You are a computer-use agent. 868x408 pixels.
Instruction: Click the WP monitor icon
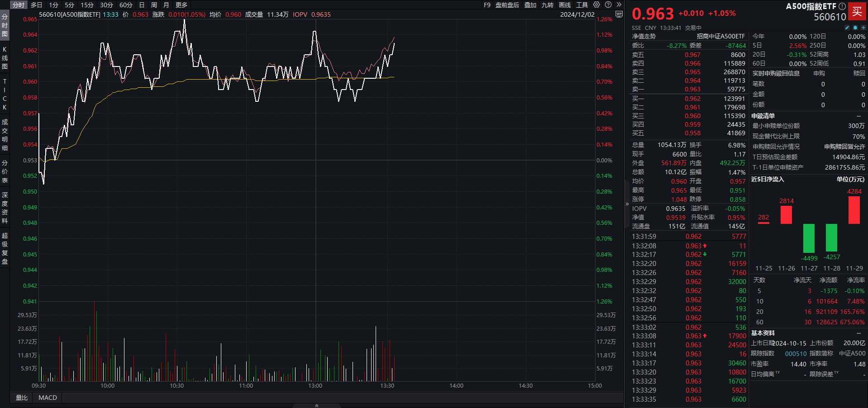619,14
